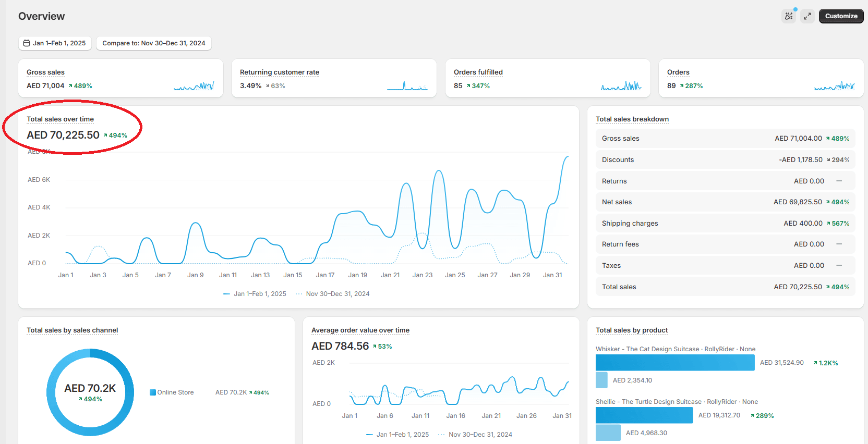Click the calendar icon in the date button

[27, 43]
